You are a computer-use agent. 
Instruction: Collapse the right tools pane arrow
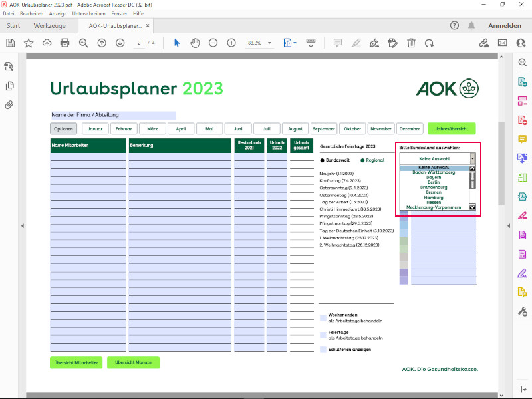(x=509, y=225)
